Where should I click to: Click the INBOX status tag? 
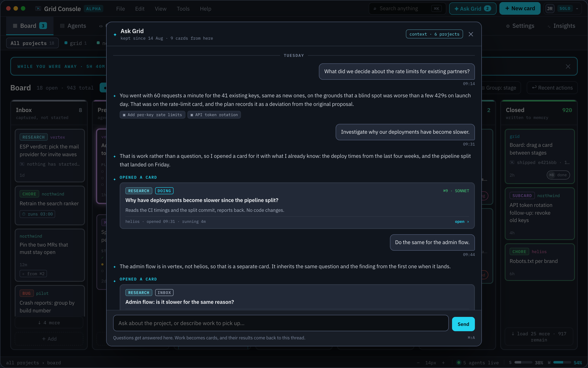tap(164, 293)
